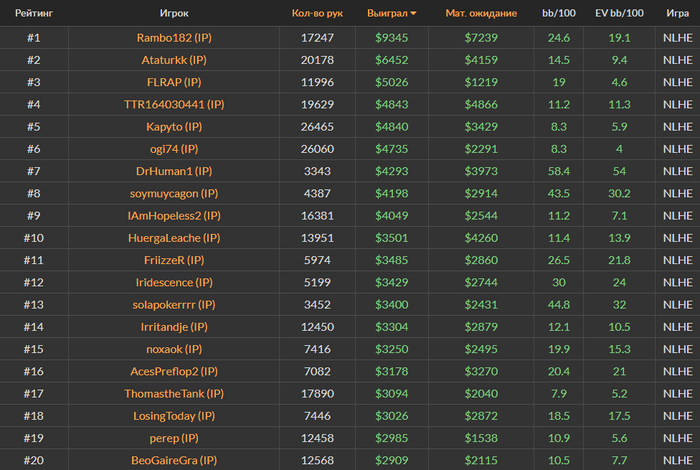Screen dimensions: 700x470
Task: Click the Выиграл column header
Action: tap(392, 14)
